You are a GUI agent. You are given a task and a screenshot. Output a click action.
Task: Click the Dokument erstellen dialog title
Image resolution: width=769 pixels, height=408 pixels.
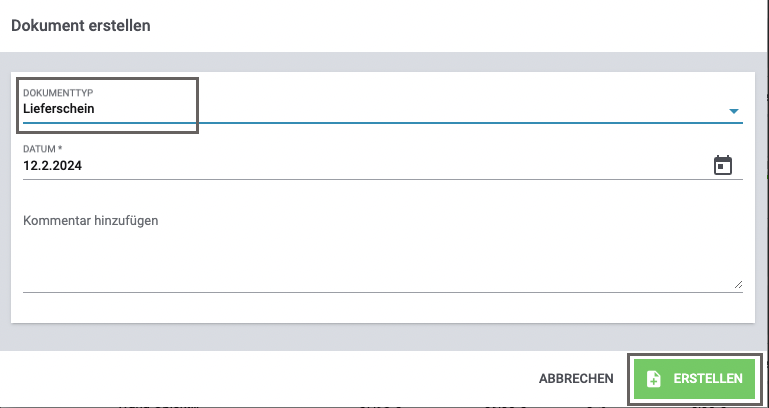pyautogui.click(x=81, y=26)
